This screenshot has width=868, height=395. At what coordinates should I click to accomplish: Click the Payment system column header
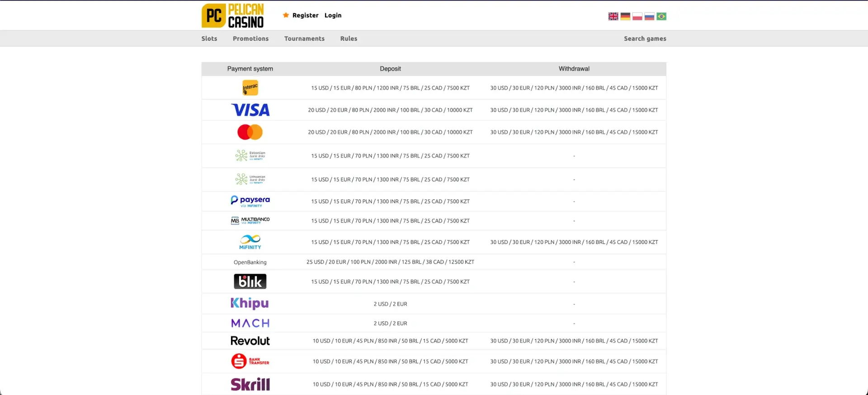click(250, 69)
